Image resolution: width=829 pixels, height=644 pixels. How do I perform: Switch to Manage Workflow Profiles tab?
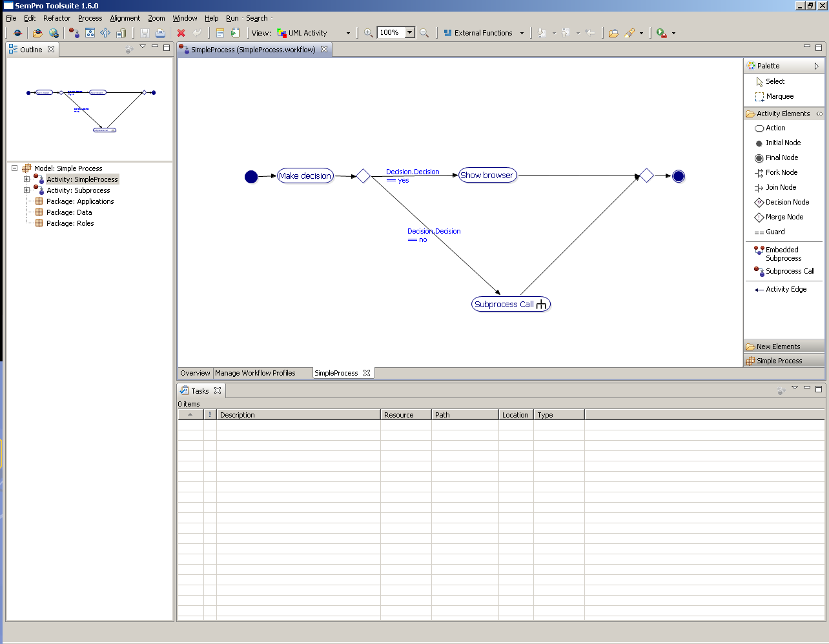[x=255, y=373]
